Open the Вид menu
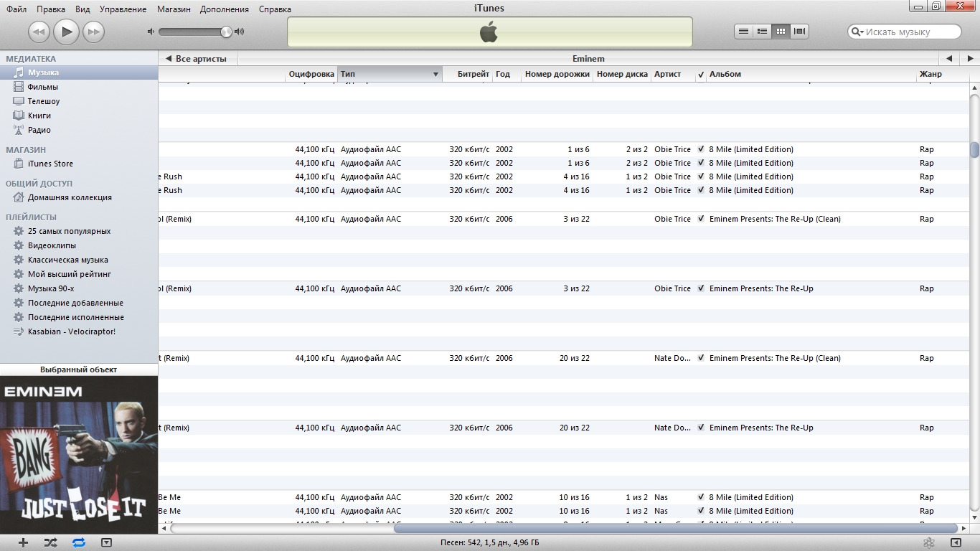The width and height of the screenshot is (980, 551). (83, 9)
